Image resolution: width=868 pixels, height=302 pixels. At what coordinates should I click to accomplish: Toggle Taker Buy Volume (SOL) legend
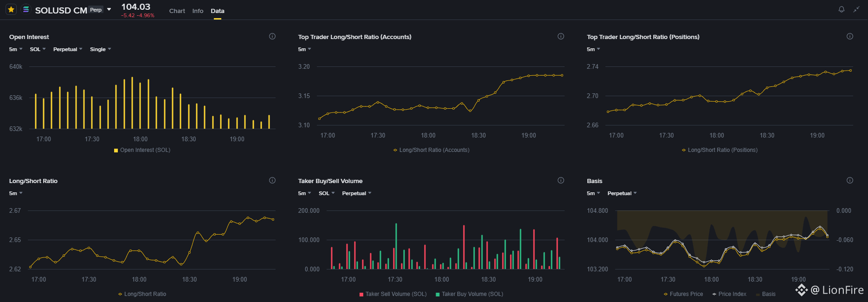coord(469,294)
